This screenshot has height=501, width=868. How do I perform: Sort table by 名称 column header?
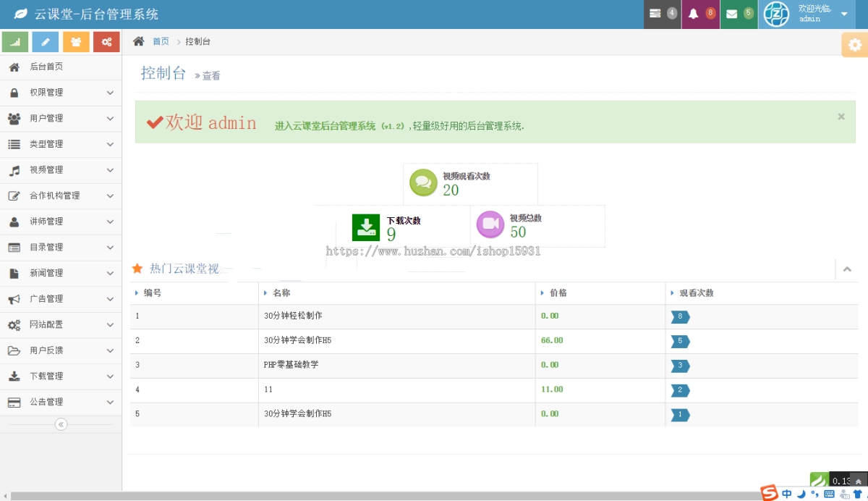[397, 293]
